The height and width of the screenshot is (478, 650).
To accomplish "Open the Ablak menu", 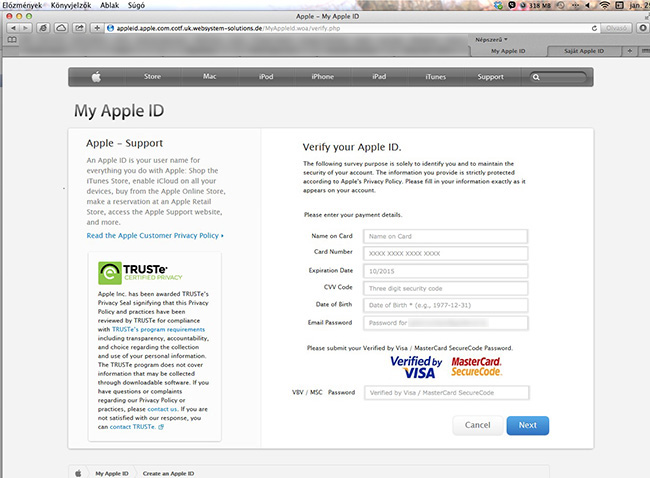I will coord(109,5).
